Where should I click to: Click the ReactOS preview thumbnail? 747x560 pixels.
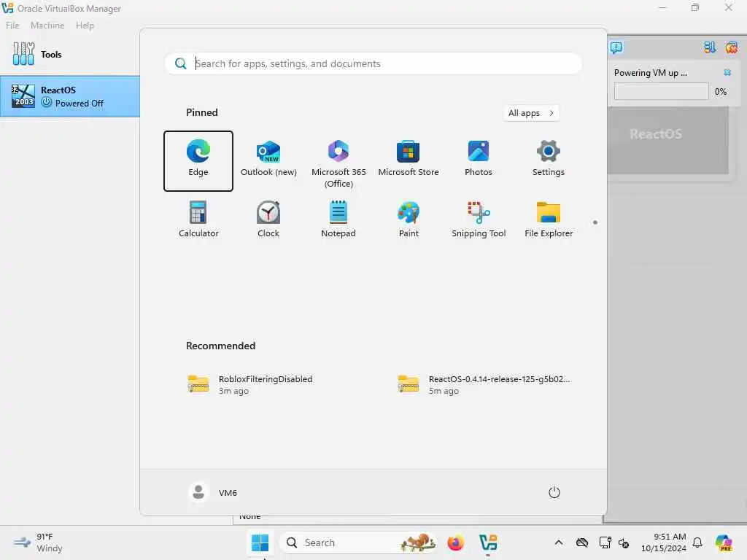pos(668,141)
